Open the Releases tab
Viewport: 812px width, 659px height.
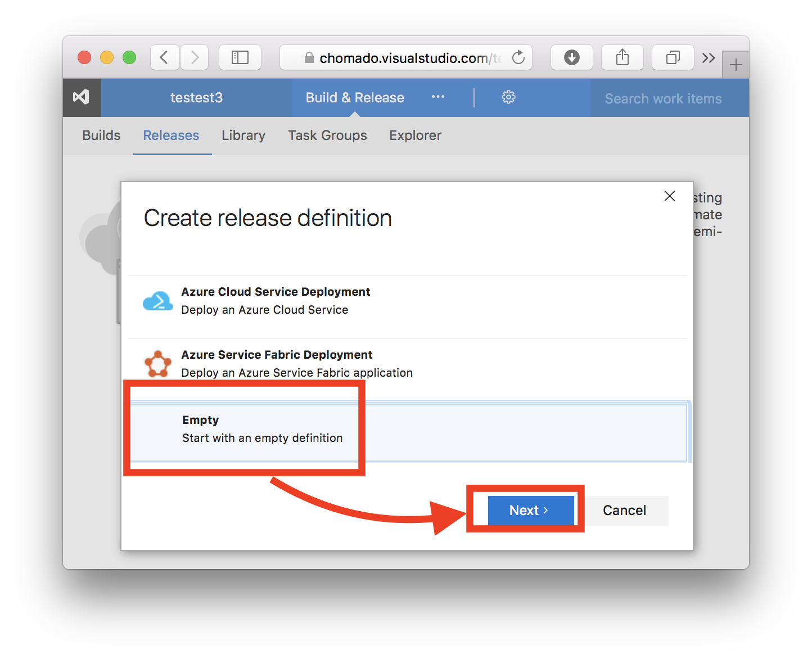[171, 136]
